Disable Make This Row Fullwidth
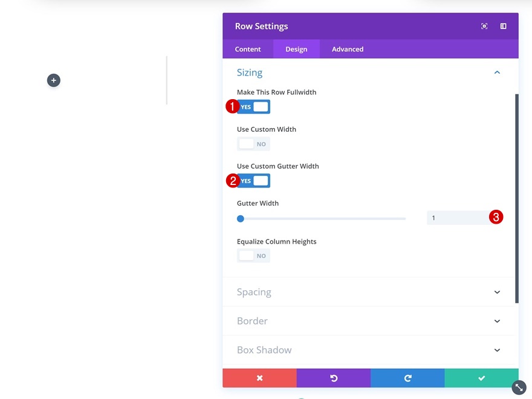Screen dimensions: 532x399 pyautogui.click(x=253, y=106)
